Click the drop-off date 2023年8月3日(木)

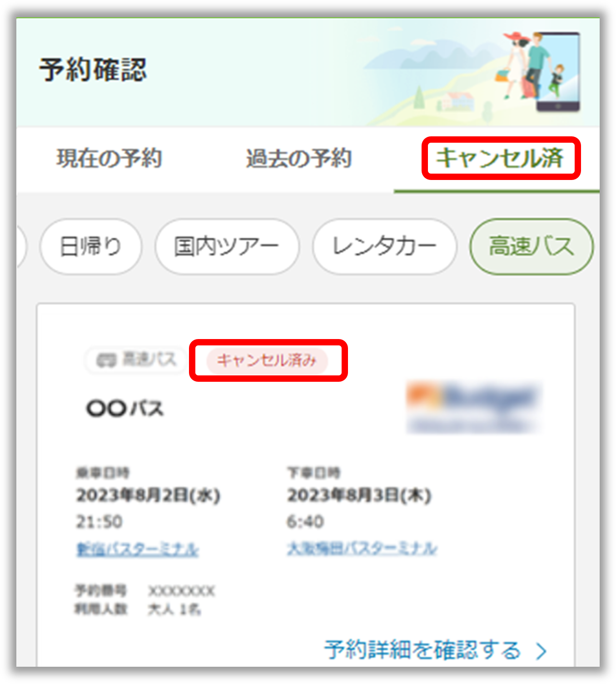359,495
